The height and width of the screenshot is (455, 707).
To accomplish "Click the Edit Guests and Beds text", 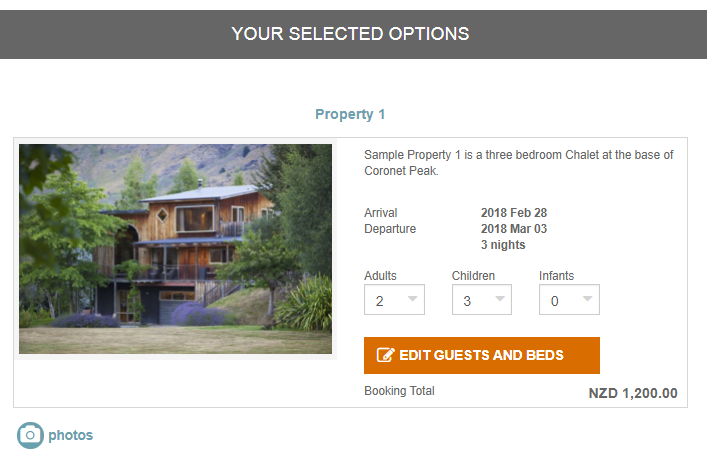I will tap(482, 355).
